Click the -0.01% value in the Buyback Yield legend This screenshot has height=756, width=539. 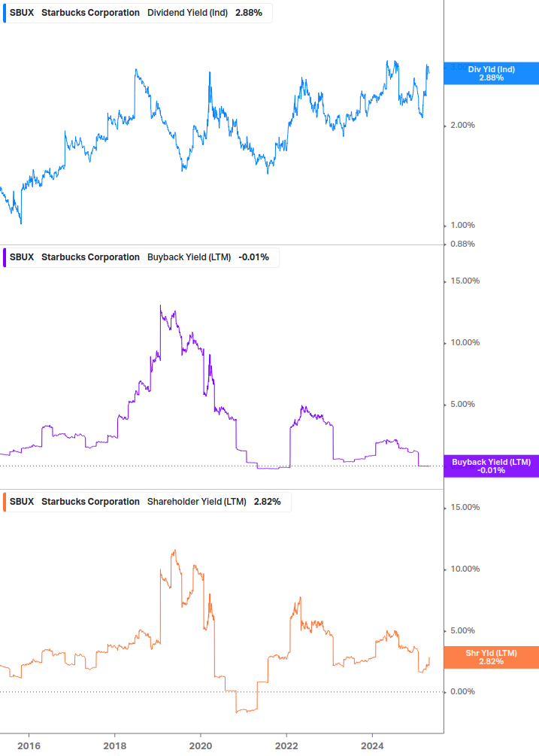click(254, 257)
